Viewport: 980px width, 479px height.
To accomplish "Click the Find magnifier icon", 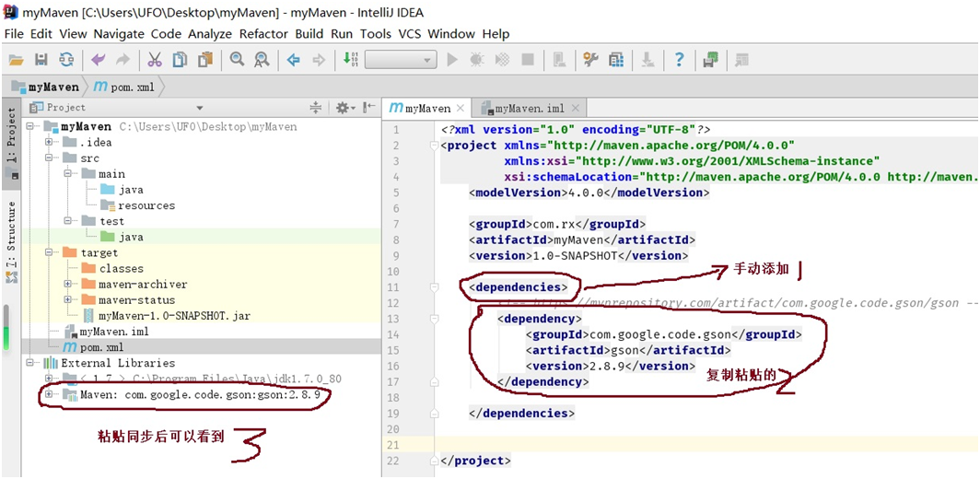I will click(x=237, y=60).
